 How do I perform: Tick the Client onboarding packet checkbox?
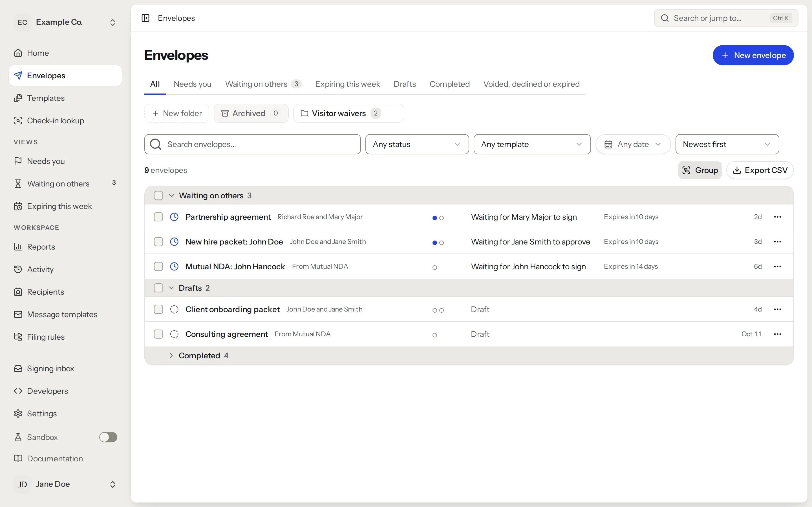point(158,309)
